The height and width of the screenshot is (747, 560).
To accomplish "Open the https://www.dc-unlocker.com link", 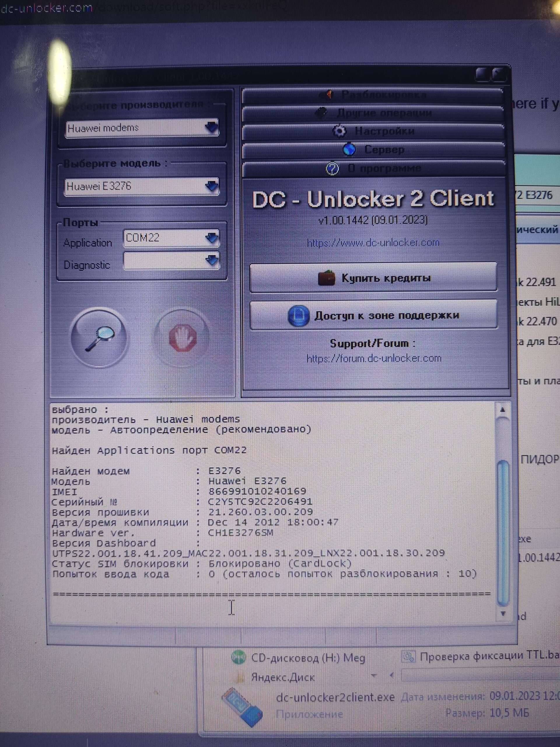I will coord(373,243).
